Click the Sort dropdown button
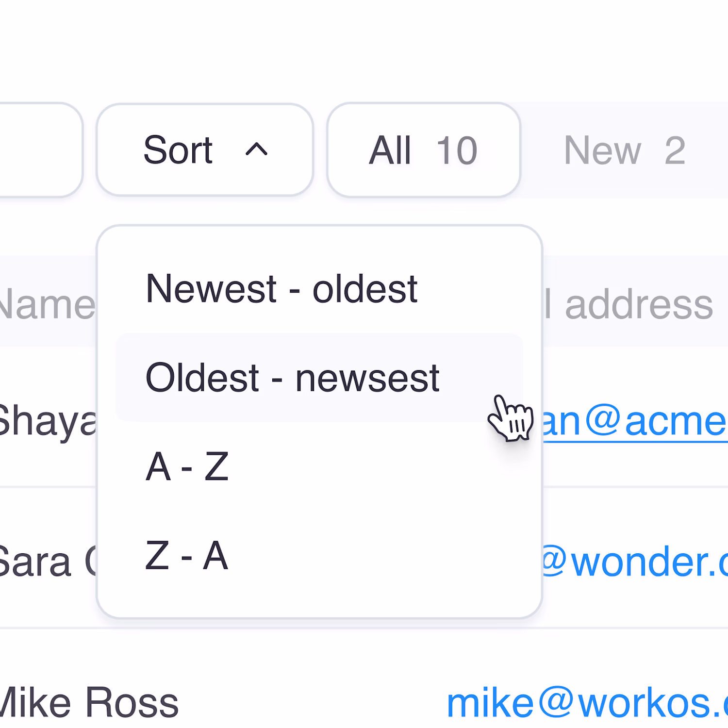The width and height of the screenshot is (728, 728). coord(204,150)
